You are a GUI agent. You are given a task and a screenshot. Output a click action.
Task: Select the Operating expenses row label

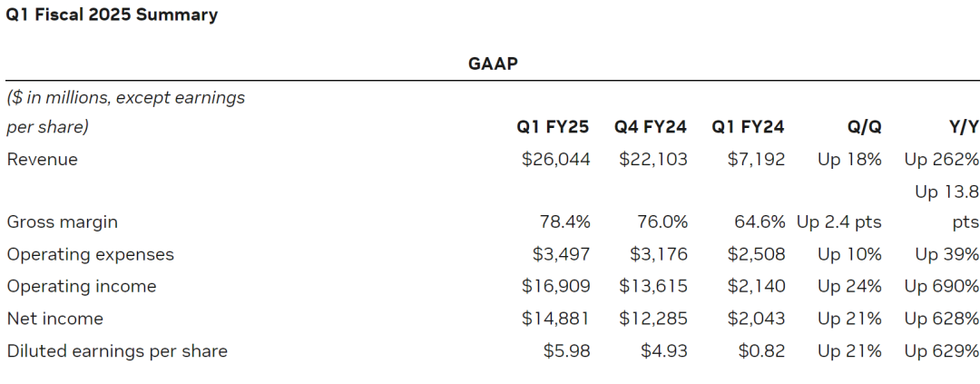tap(90, 254)
